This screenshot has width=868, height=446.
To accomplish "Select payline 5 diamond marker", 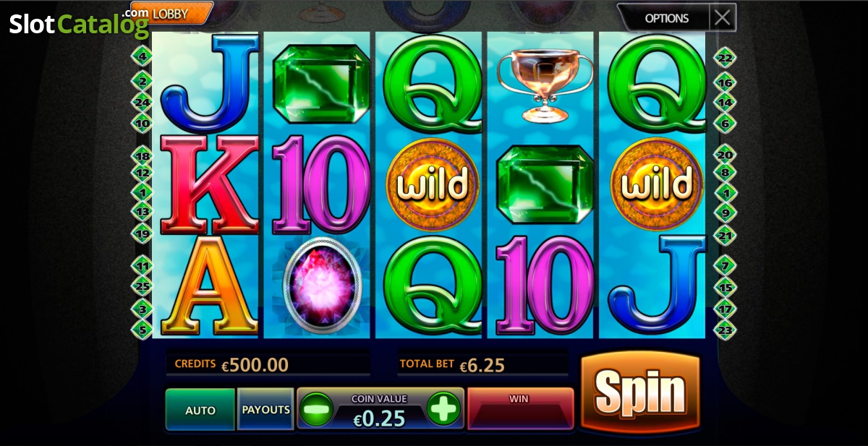I will (142, 330).
